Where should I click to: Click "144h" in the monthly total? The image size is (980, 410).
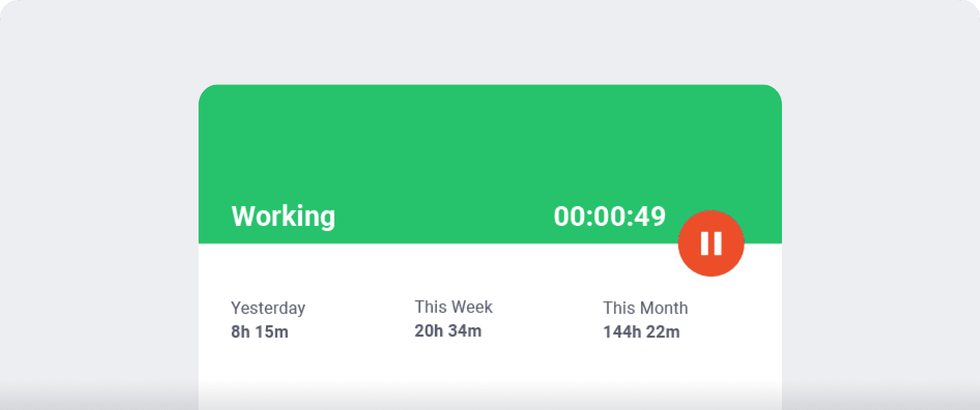(x=622, y=332)
